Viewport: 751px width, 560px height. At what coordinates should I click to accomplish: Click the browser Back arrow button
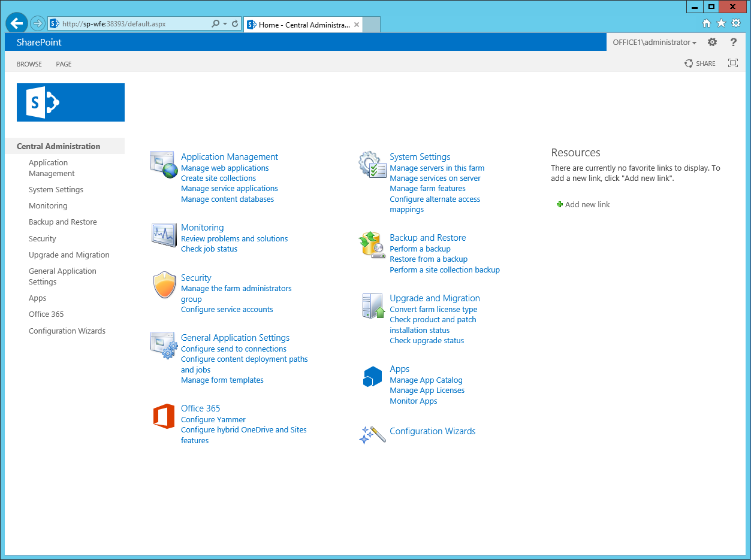click(17, 23)
